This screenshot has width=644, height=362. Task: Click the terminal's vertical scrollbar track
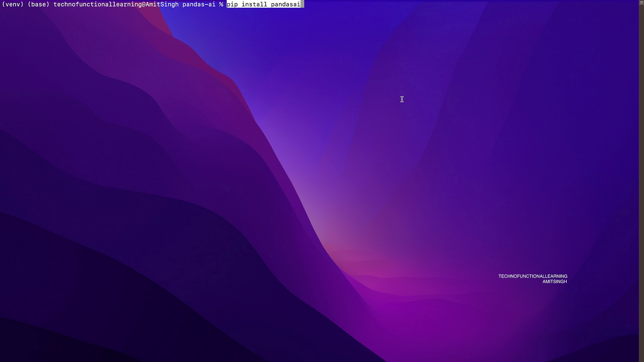click(x=641, y=181)
